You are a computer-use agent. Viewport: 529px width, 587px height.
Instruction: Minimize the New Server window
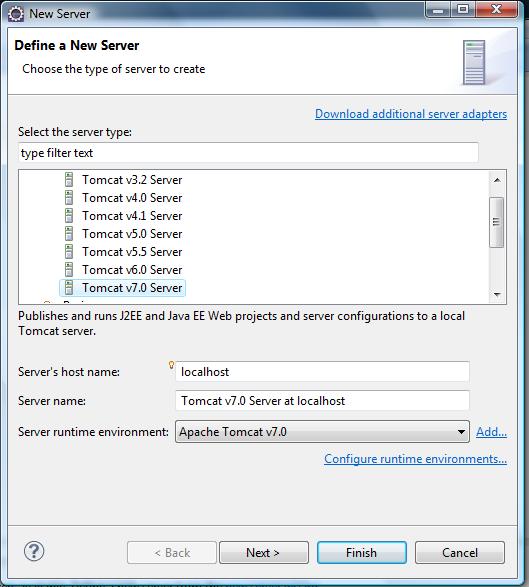pos(438,9)
